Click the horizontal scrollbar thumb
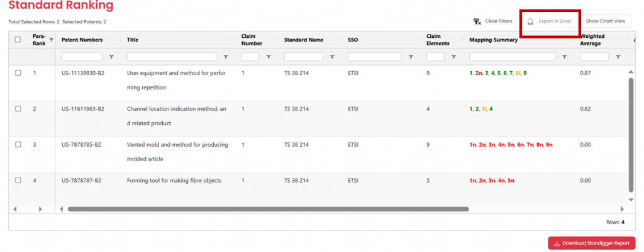644x252 pixels. 267,209
